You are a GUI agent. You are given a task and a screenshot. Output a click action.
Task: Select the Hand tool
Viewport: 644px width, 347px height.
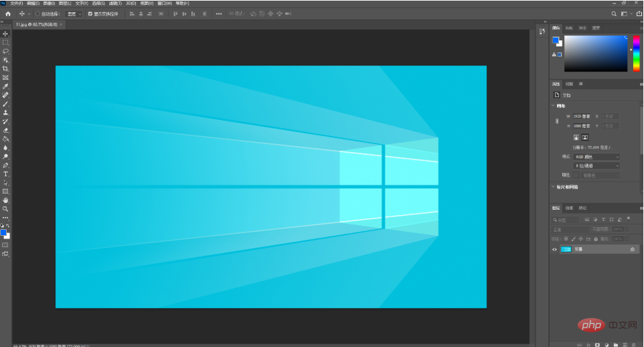pyautogui.click(x=6, y=200)
